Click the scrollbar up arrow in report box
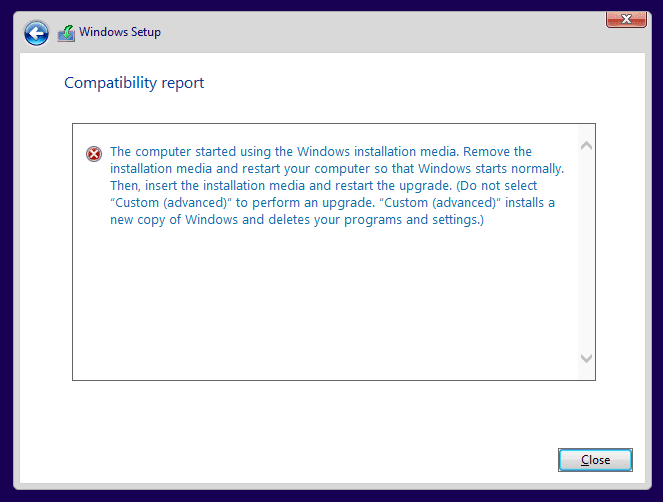This screenshot has height=502, width=663. [586, 146]
